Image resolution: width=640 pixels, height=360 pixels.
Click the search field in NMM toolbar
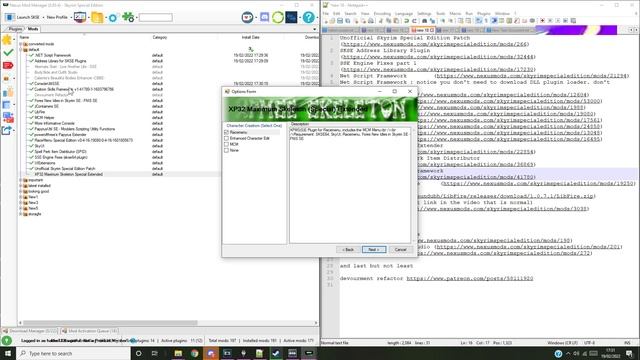point(156,18)
